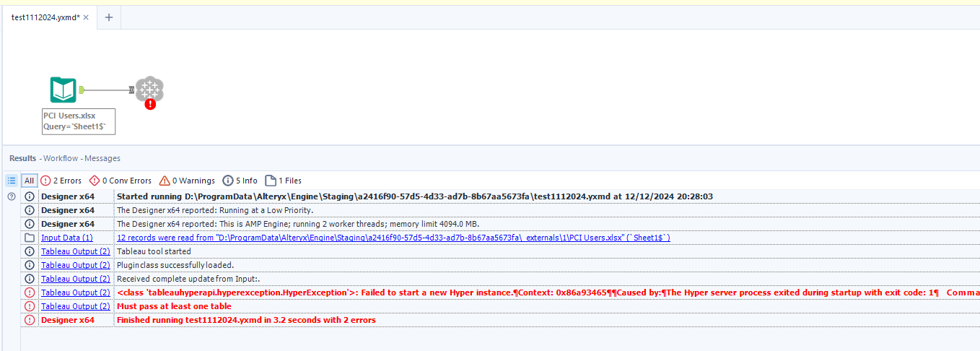Open the '12 records were read' file link
Screen dimensions: 980x351
tap(393, 238)
